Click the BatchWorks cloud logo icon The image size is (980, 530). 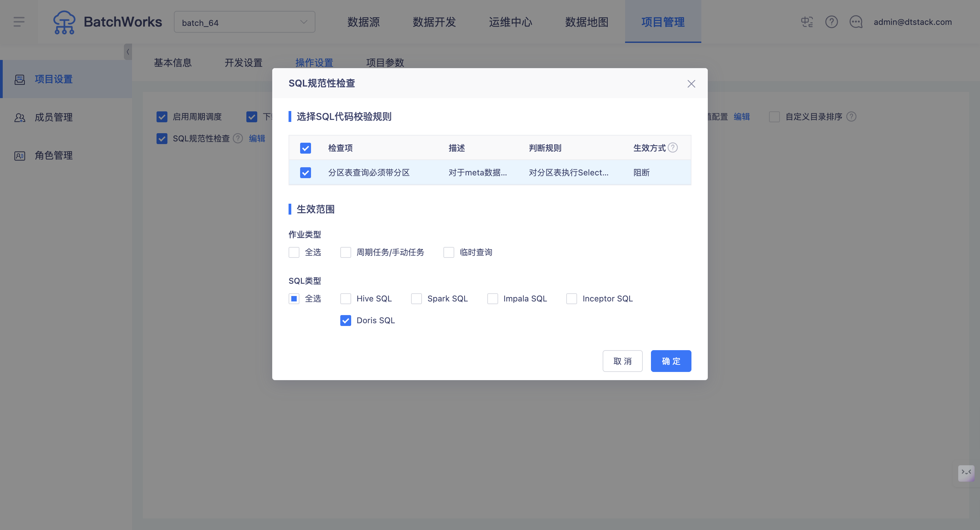click(64, 22)
